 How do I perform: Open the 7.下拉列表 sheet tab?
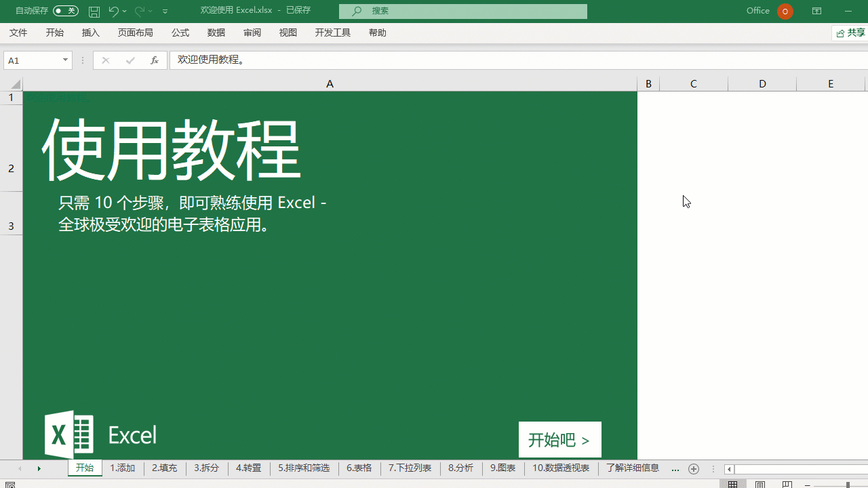click(x=410, y=468)
